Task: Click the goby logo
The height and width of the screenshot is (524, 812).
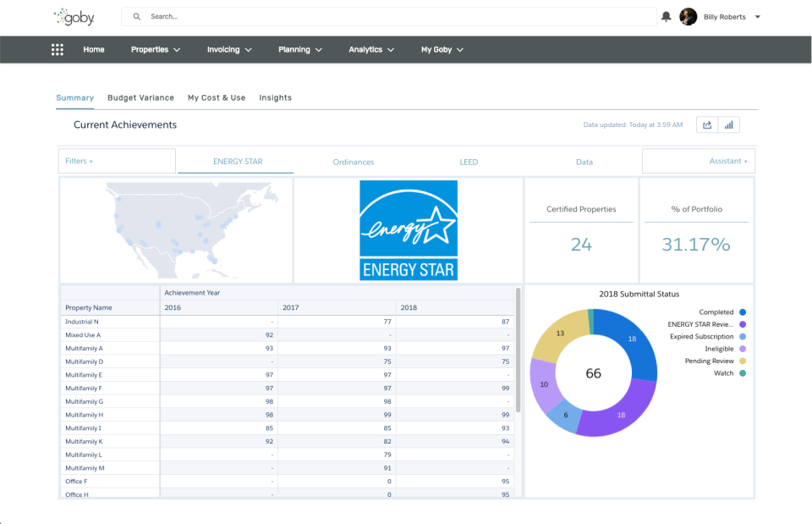Action: 73,16
